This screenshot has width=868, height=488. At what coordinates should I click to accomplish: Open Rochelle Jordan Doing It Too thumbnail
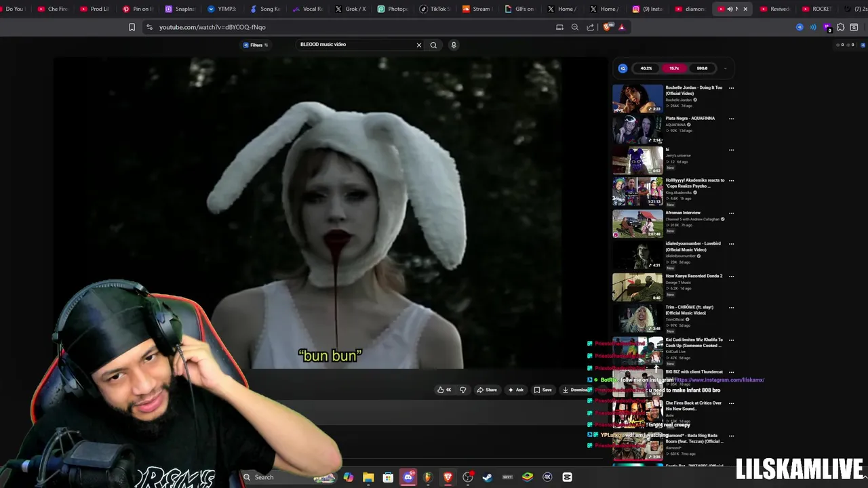[637, 99]
